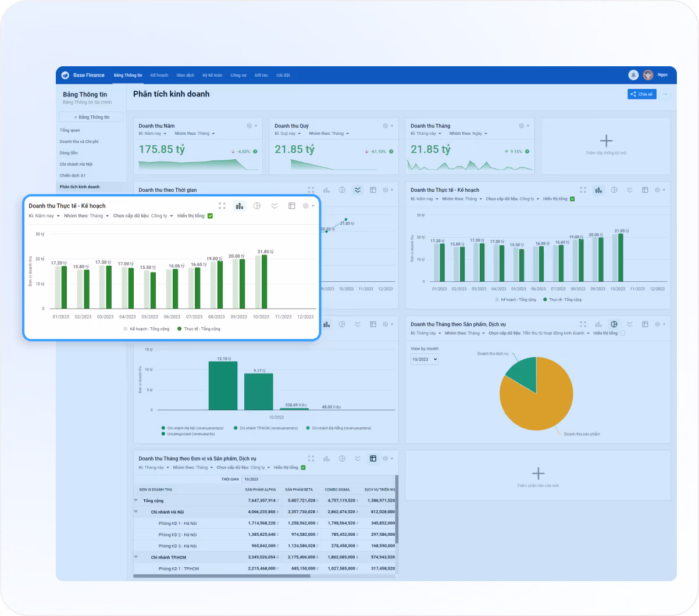Screen dimensions: 699x616
Task: Expand the highlighted Thực tế - Kế hoạch popup fullscreen
Action: (x=222, y=206)
